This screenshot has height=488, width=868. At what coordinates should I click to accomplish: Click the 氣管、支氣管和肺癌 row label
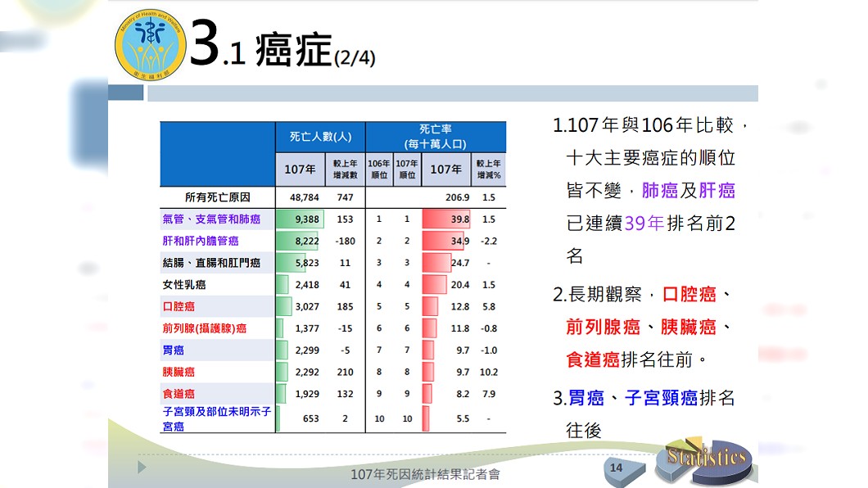click(211, 219)
